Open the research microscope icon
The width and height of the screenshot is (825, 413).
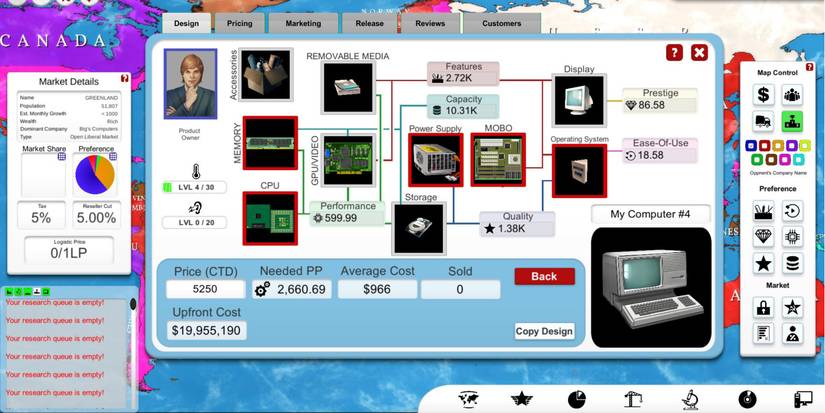tap(690, 400)
